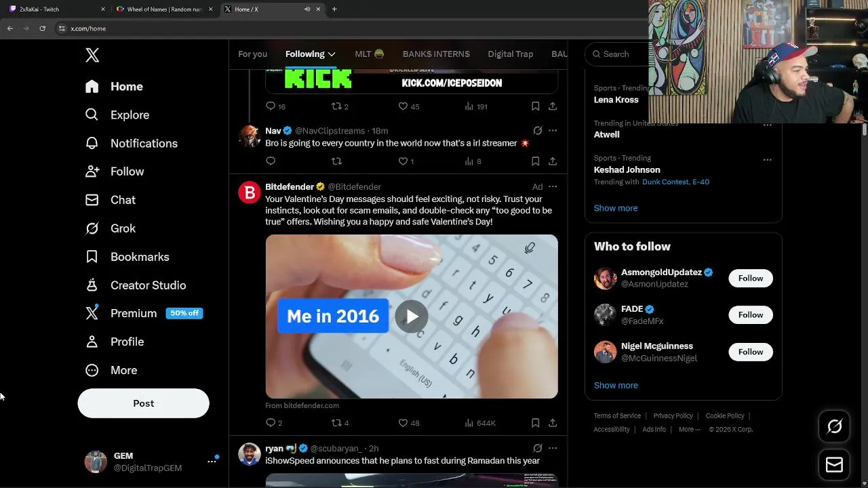Click the Search field
This screenshot has width=868, height=488.
(x=617, y=54)
